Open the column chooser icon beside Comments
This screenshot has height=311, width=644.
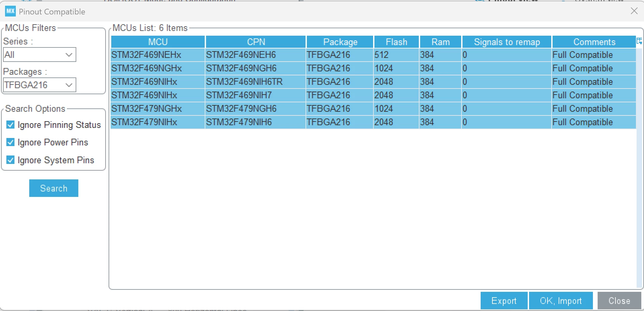[639, 41]
